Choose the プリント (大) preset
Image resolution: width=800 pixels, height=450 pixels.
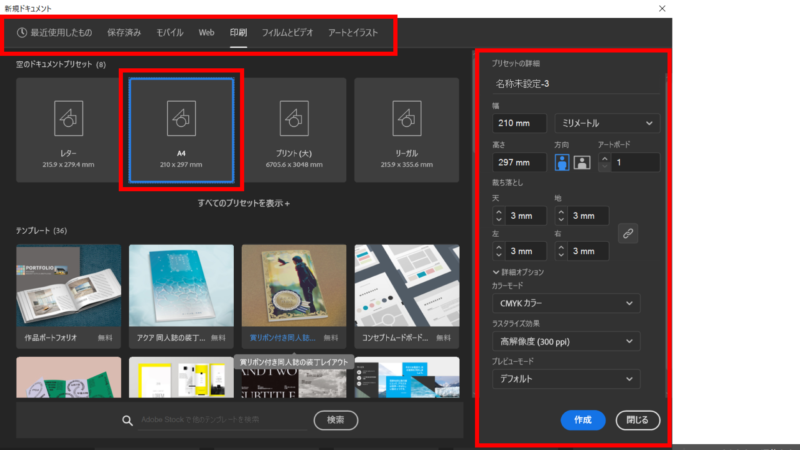(294, 130)
